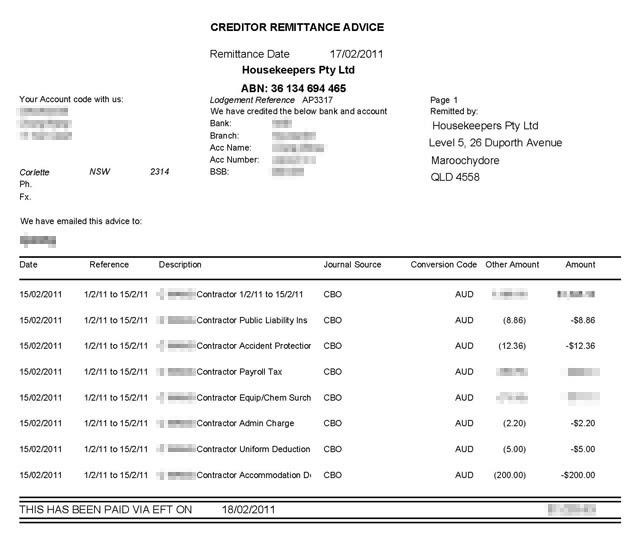Click the amount -$200.00
The image size is (640, 545).
(x=578, y=475)
